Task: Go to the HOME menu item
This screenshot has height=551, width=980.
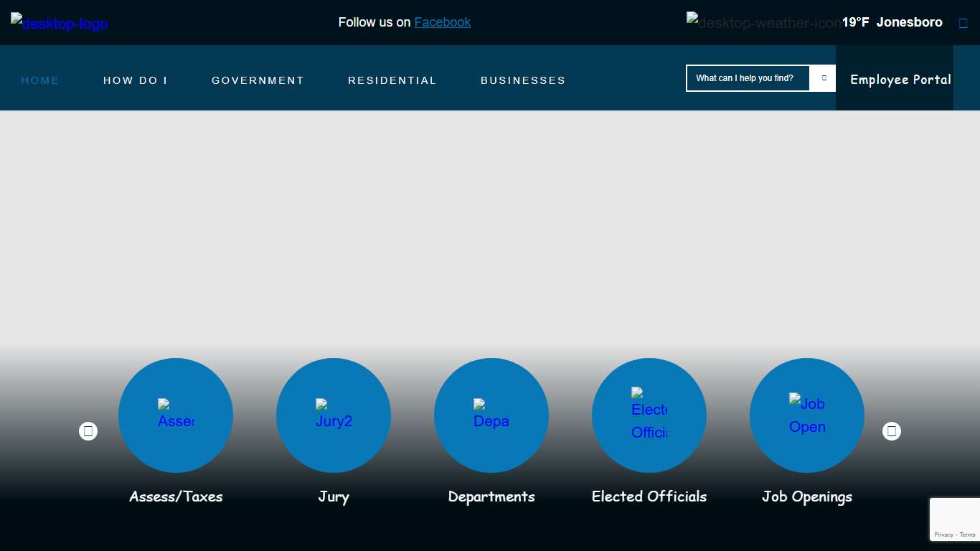Action: pyautogui.click(x=40, y=80)
